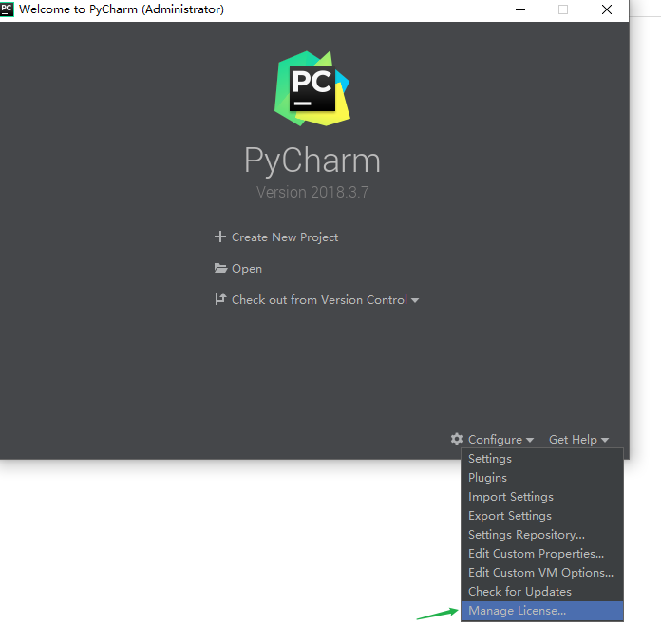Select Import Settings menu entry
Screen dimensions: 661x644
[x=541, y=497]
